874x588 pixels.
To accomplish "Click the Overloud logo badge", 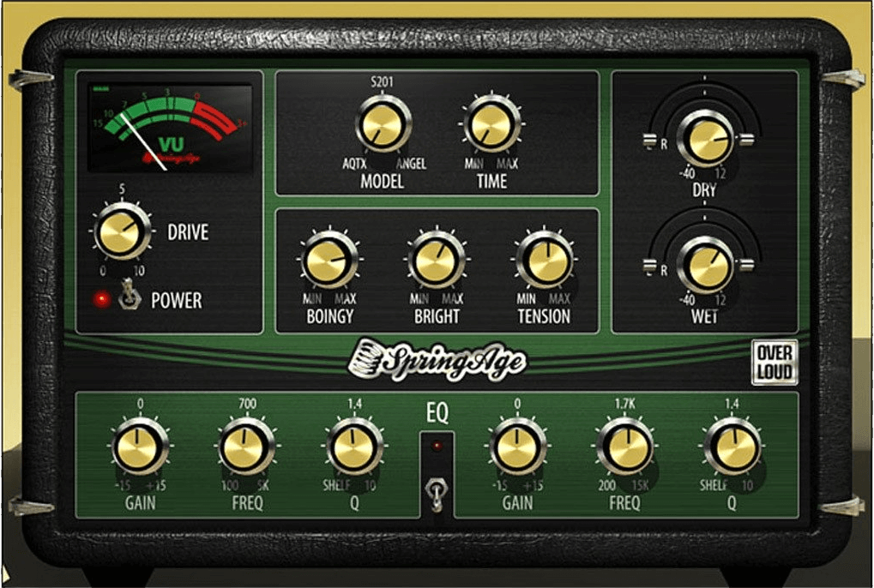I will click(775, 362).
